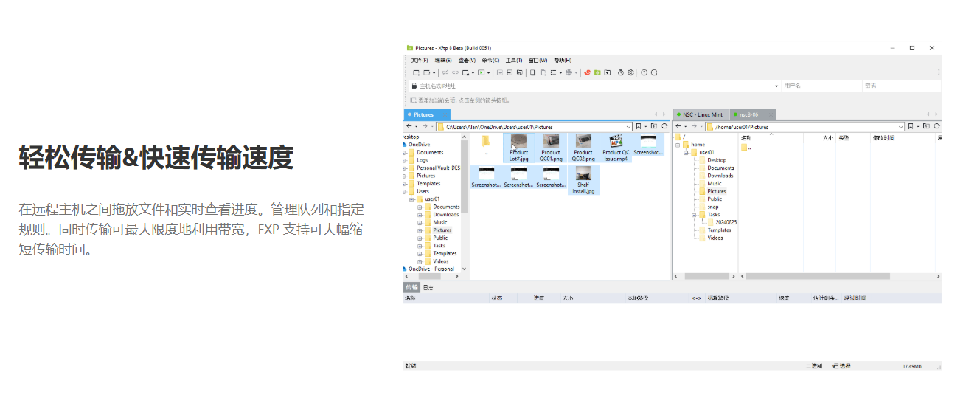Expand local tree Documents under user01

(420, 207)
